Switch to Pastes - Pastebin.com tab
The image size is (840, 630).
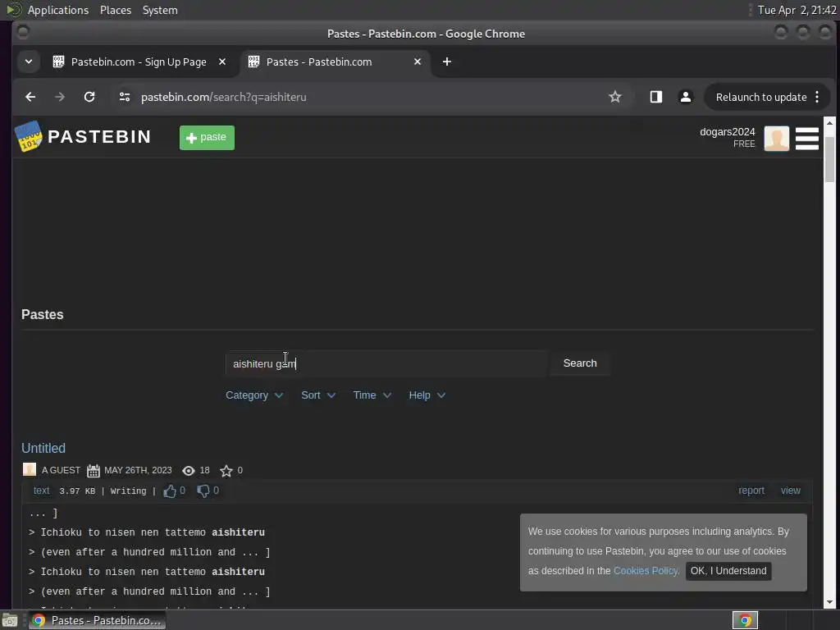[336, 62]
